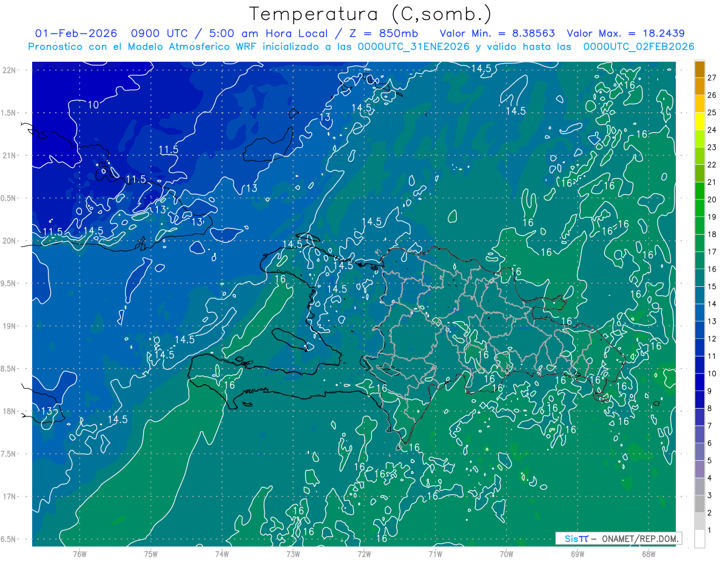The image size is (728, 562).
Task: Click the 'Valor Min. = 8.38563' readout
Action: coord(497,33)
